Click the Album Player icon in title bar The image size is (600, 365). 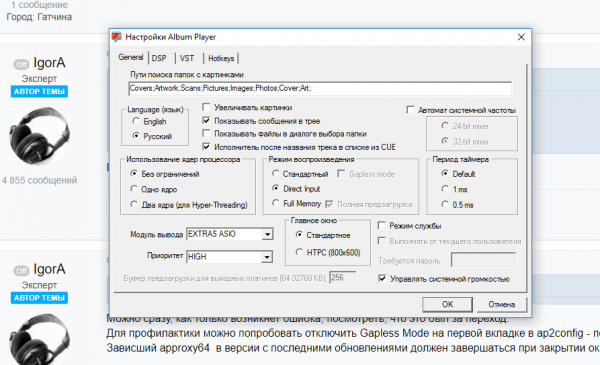point(117,37)
